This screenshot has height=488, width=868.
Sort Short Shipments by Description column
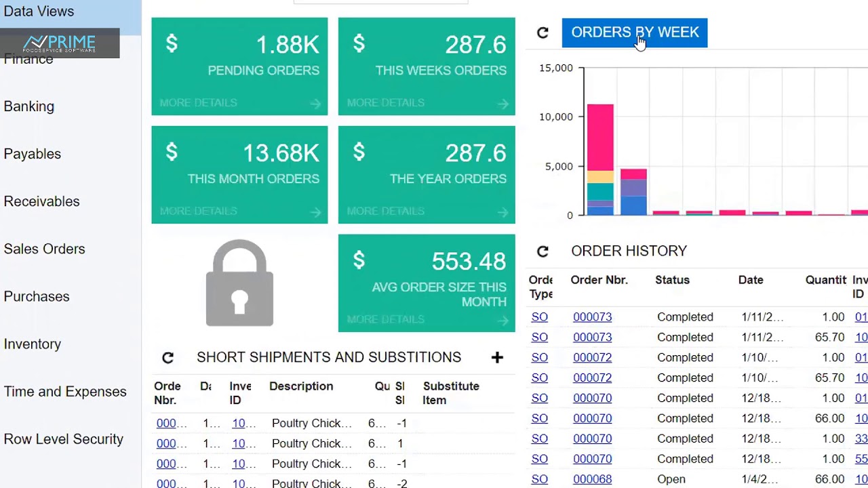(301, 386)
